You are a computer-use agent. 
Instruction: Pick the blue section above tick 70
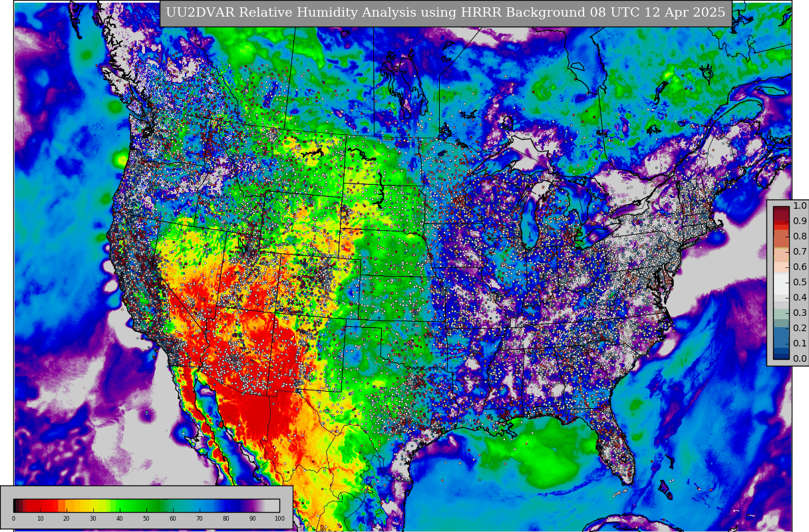(x=200, y=505)
